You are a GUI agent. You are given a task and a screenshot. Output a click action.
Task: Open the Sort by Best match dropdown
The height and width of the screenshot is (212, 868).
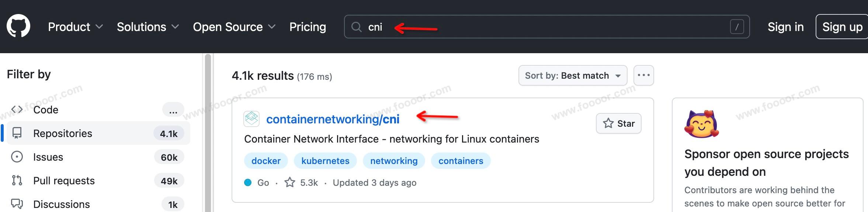click(x=572, y=75)
